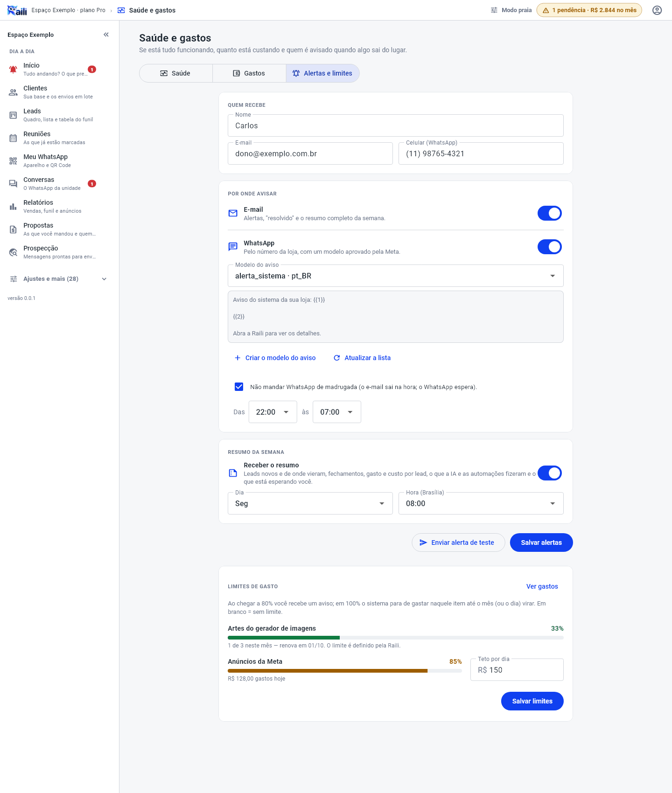Click Atualizar a lista
This screenshot has width=672, height=793.
tap(362, 358)
